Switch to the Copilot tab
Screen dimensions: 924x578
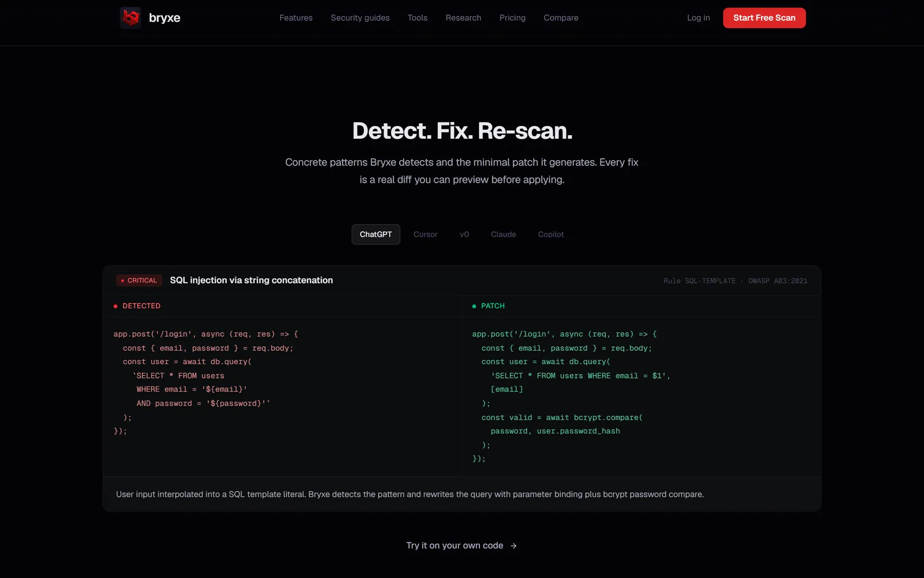(x=551, y=235)
